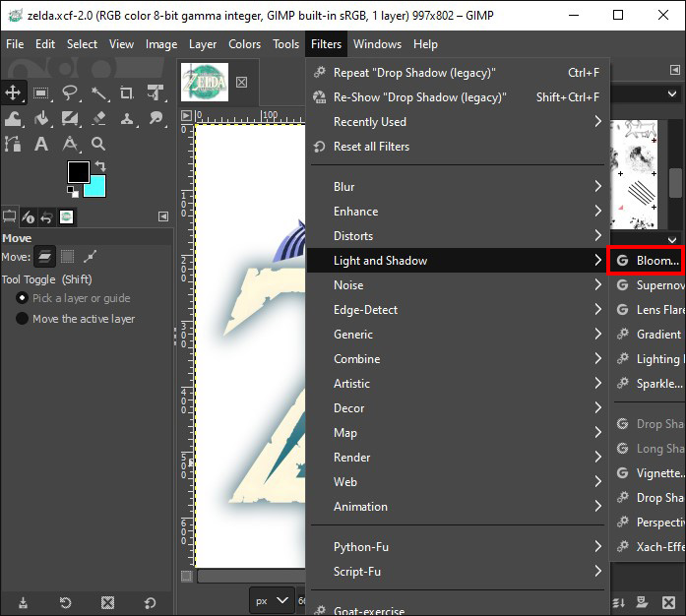Click Reset all Filters

coord(371,147)
